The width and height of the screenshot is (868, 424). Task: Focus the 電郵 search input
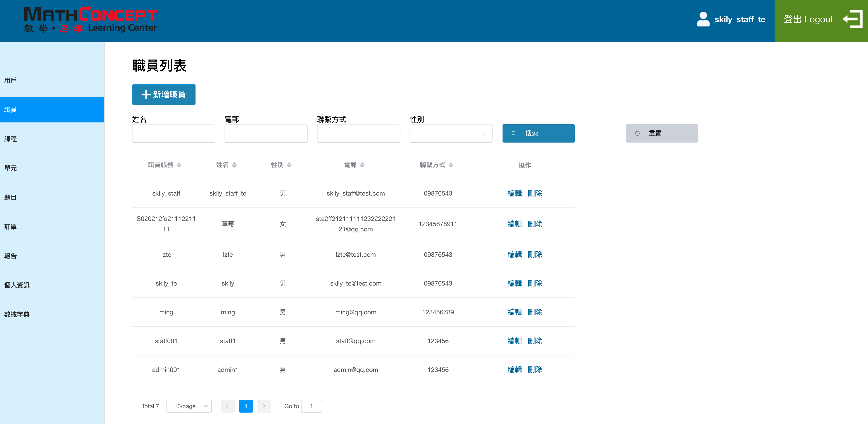266,133
